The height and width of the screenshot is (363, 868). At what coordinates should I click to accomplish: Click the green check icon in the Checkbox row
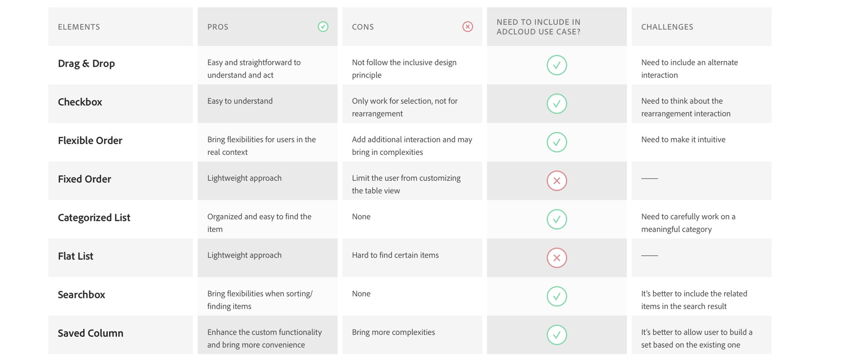557,103
